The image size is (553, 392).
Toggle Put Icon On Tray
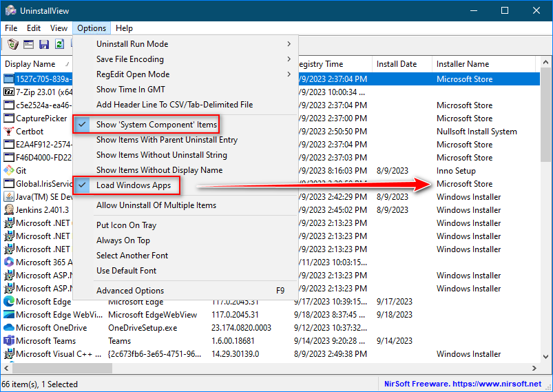[x=185, y=225]
